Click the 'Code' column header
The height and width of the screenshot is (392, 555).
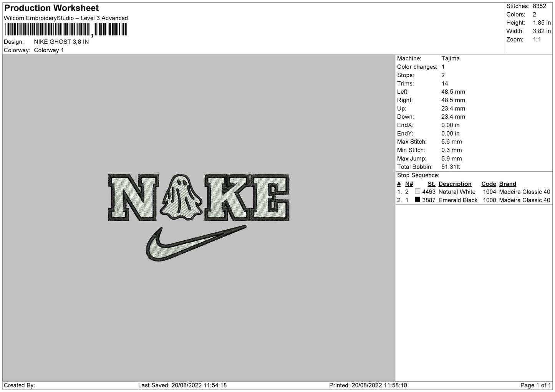[x=489, y=184]
